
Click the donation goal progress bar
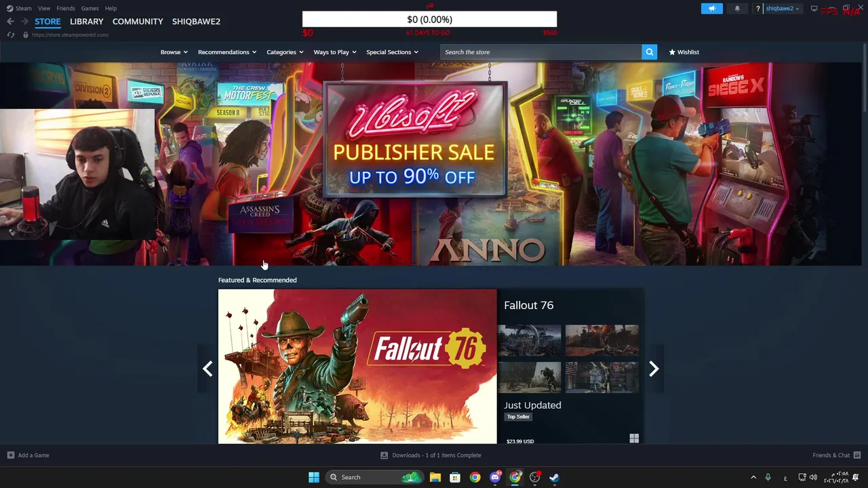point(429,20)
